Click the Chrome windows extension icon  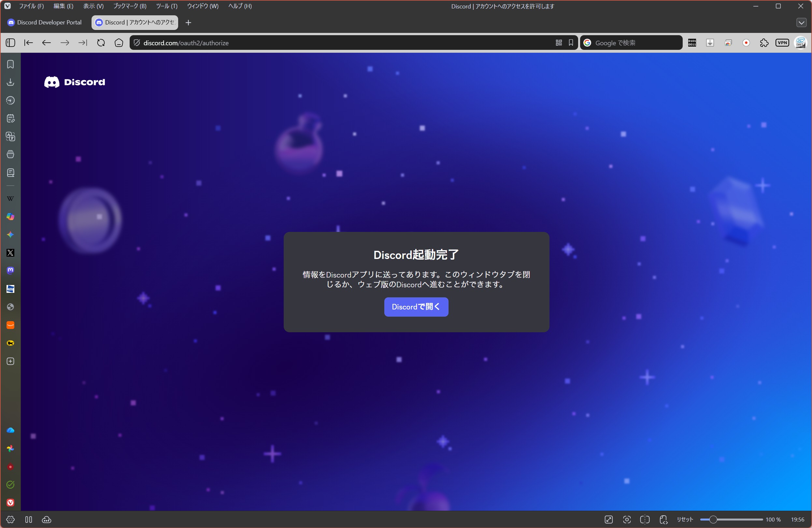[x=728, y=43]
